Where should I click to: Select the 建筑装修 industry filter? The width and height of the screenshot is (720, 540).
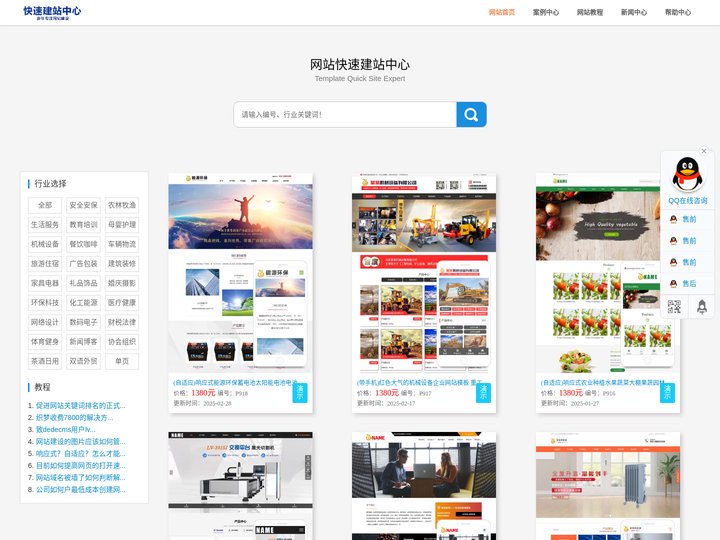pyautogui.click(x=122, y=264)
